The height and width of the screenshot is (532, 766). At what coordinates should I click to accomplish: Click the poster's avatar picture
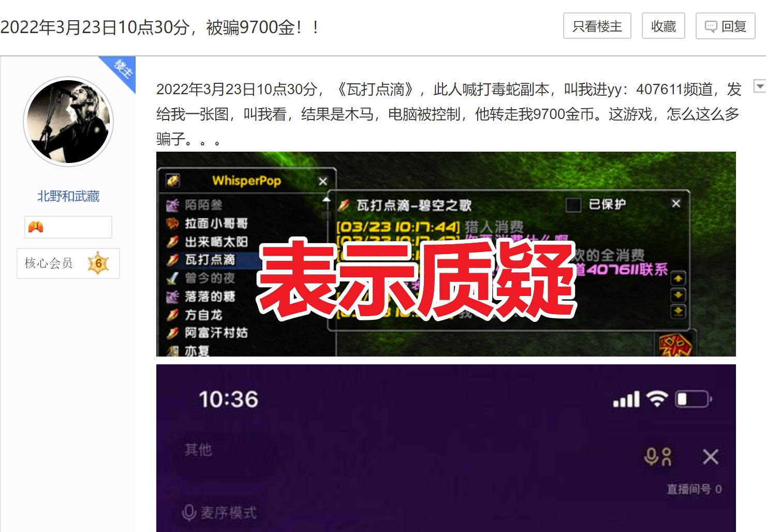tap(68, 121)
